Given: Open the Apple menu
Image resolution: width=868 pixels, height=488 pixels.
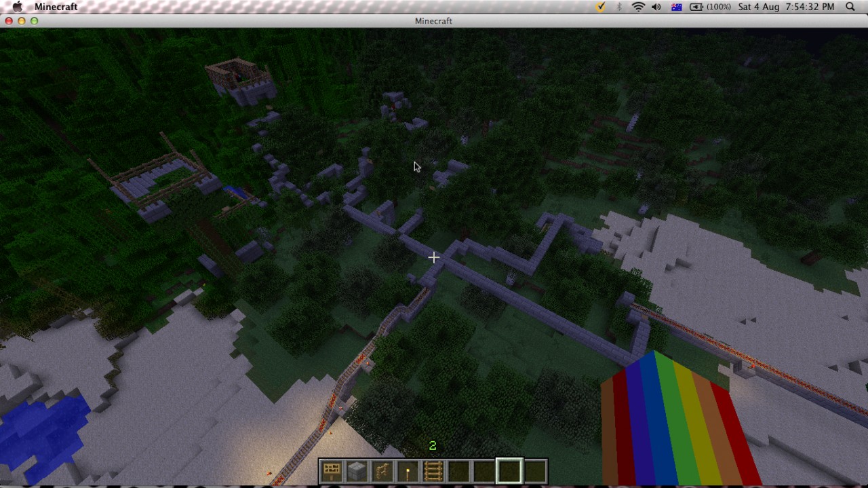Looking at the screenshot, I should coord(18,7).
